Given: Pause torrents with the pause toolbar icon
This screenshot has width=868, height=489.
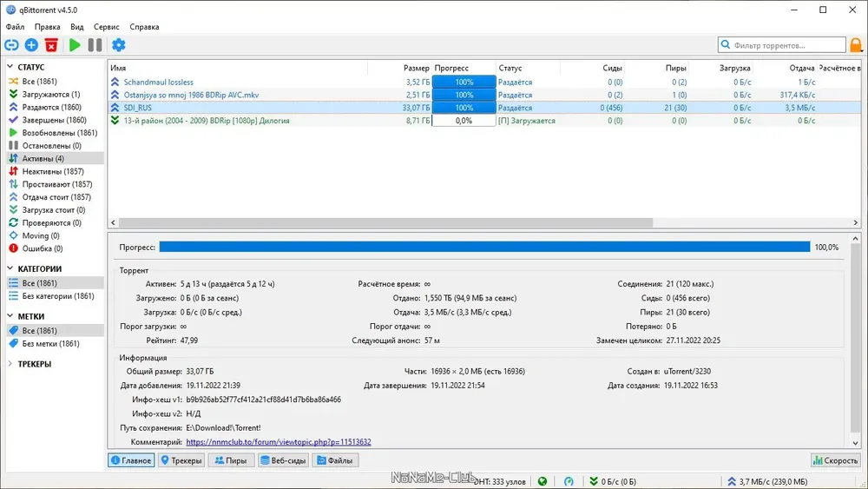Looking at the screenshot, I should tap(95, 45).
